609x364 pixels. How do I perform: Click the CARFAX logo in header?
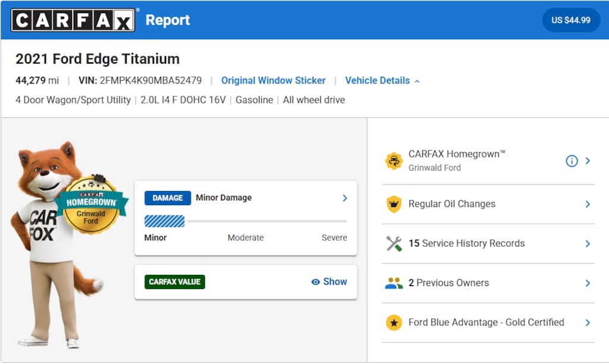point(73,20)
